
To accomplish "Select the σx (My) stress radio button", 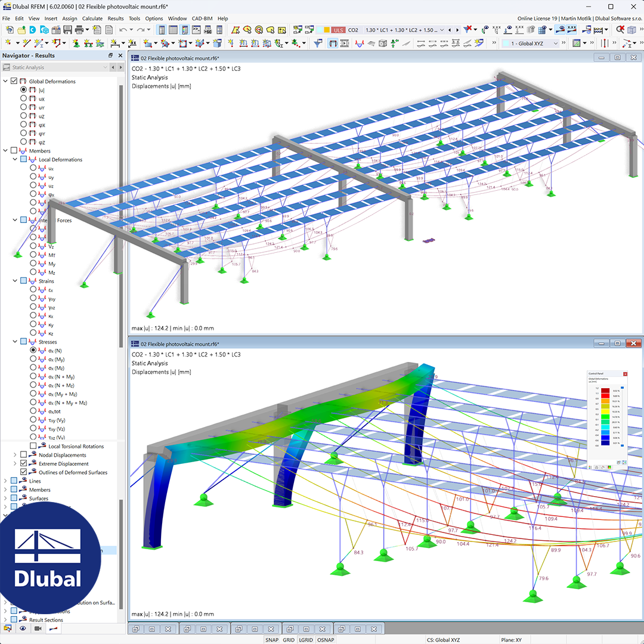I will (x=33, y=359).
